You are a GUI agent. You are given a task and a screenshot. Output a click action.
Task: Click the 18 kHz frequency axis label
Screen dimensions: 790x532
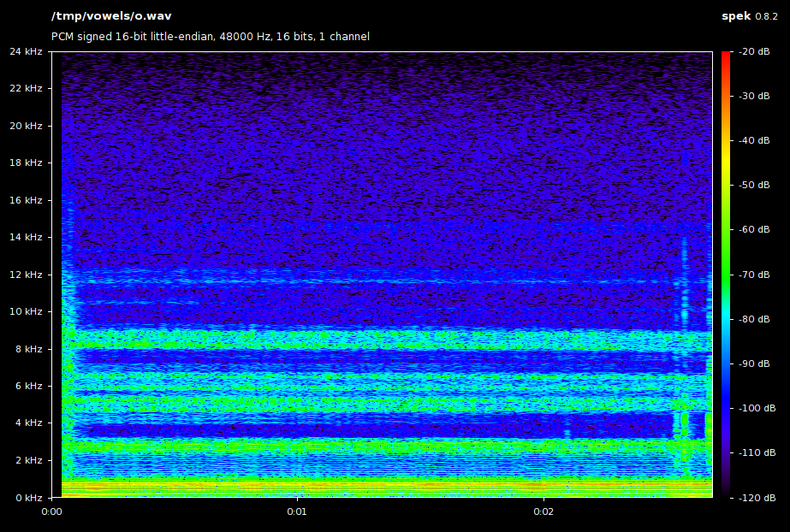(x=26, y=163)
